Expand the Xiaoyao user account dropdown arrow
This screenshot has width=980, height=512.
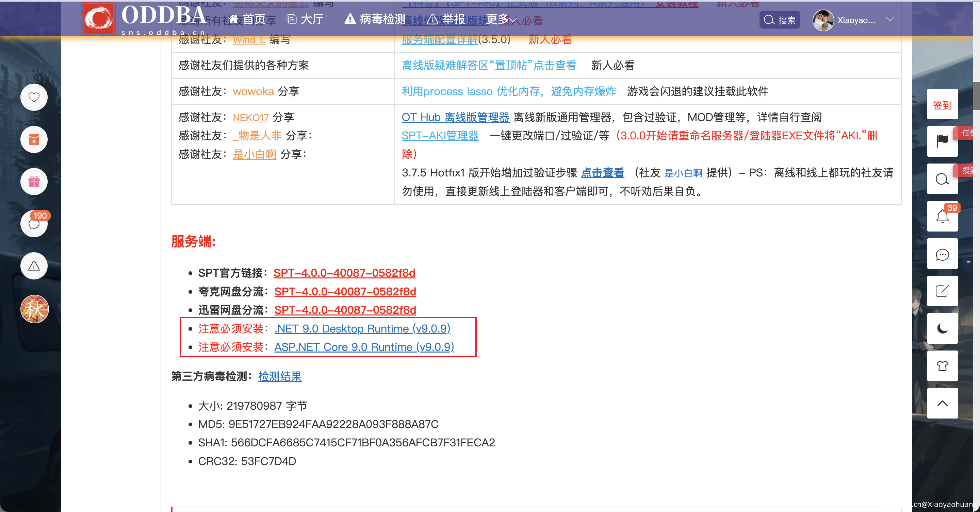point(889,19)
